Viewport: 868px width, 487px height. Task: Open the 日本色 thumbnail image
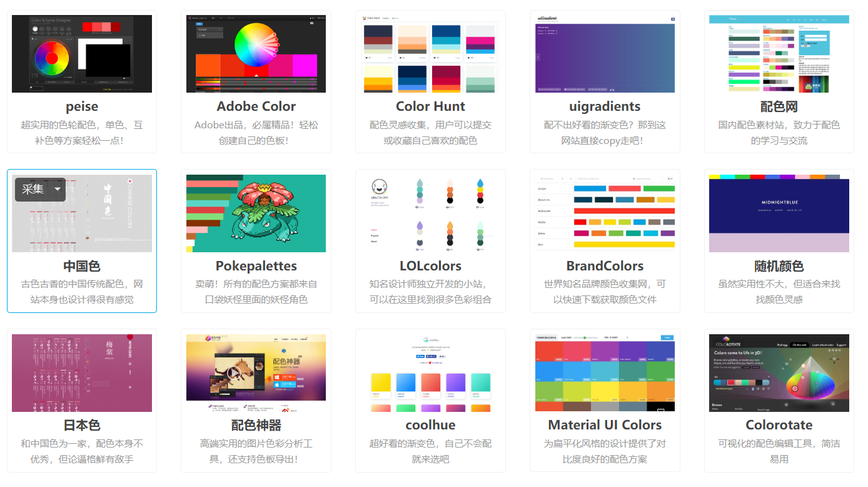[82, 373]
